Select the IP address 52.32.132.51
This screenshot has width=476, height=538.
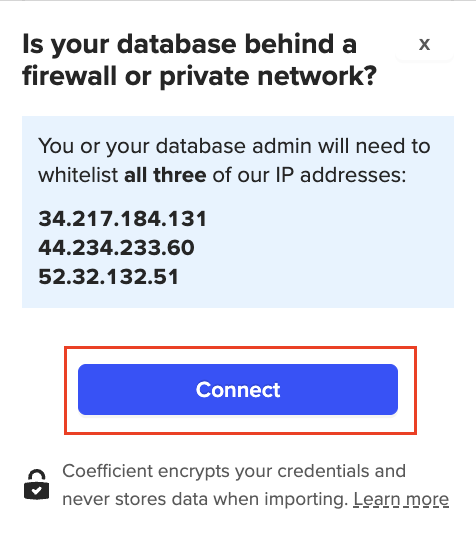[x=108, y=277]
